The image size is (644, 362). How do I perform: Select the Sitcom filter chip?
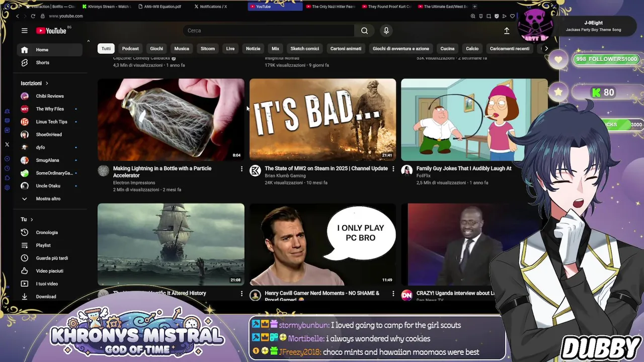(208, 49)
